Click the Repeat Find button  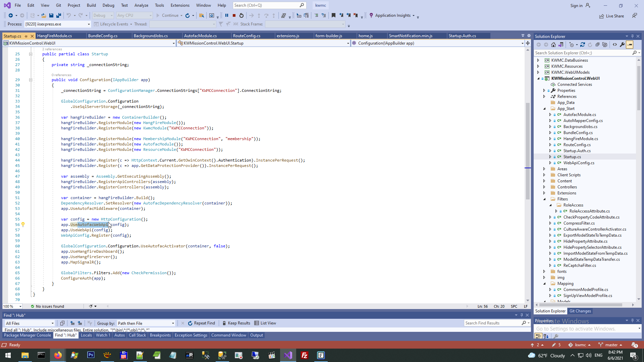(x=201, y=323)
